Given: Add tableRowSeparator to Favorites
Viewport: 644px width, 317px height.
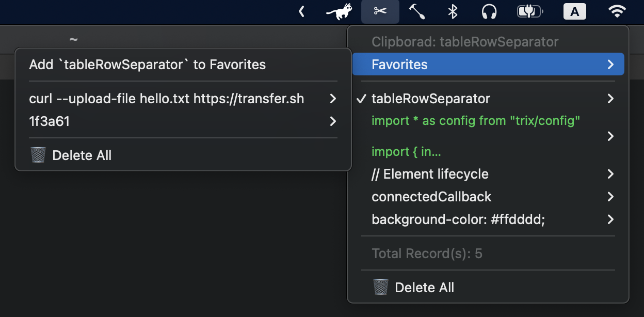Looking at the screenshot, I should pyautogui.click(x=148, y=65).
